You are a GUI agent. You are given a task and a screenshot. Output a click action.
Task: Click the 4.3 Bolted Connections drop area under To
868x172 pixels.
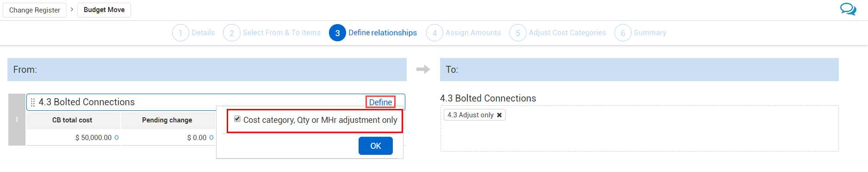pos(639,128)
